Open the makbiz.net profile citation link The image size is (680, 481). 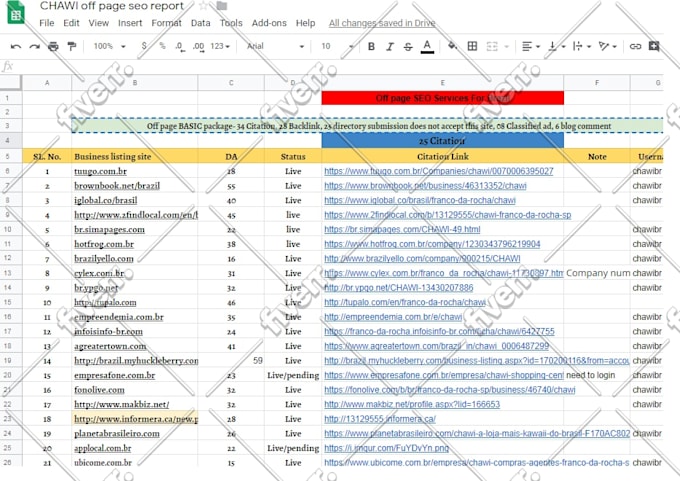(x=412, y=404)
